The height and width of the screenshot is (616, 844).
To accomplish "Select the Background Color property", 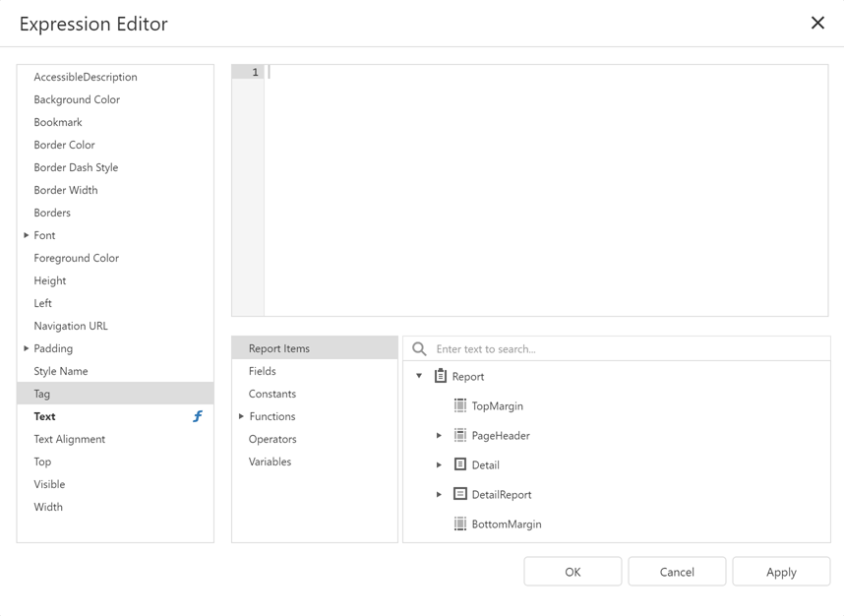I will 77,99.
